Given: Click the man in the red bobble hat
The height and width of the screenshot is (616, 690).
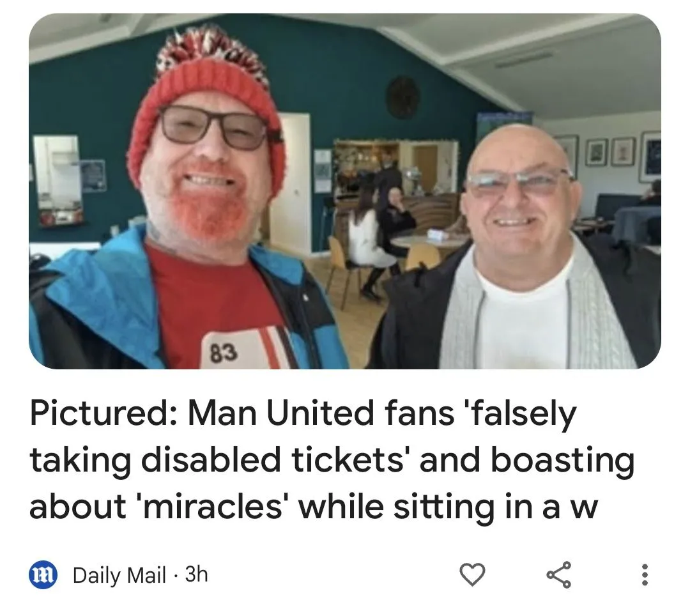Looking at the screenshot, I should click(194, 207).
